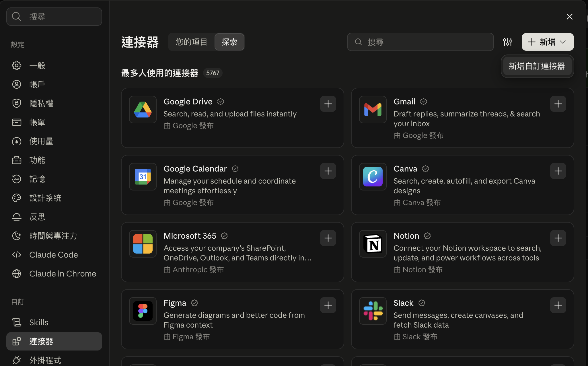
Task: Open 時間與專注力 settings
Action: (54, 236)
